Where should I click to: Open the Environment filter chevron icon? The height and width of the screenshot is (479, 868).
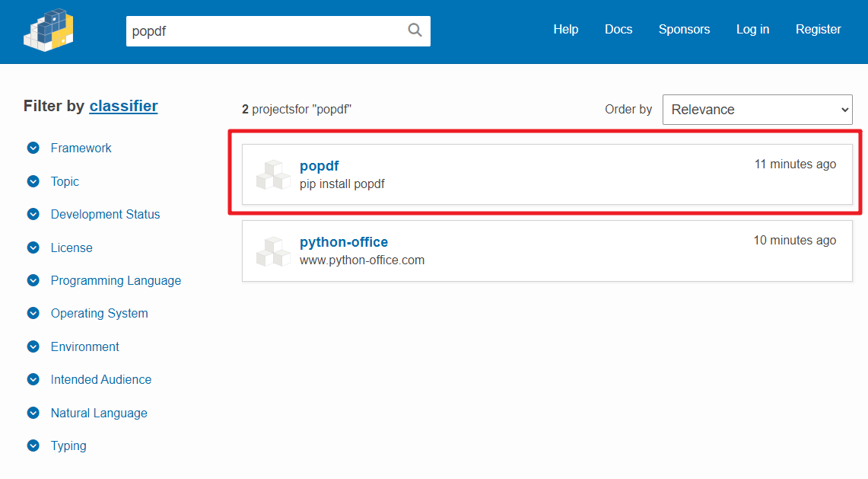point(33,346)
